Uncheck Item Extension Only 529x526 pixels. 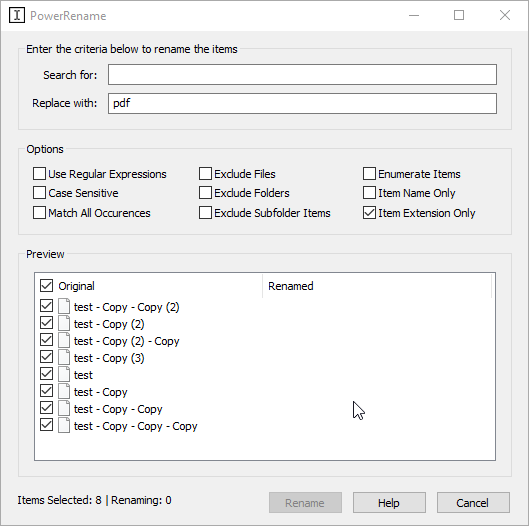tap(369, 213)
